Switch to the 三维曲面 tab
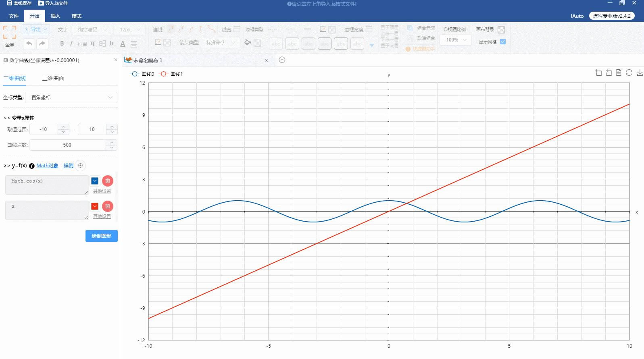 tap(53, 78)
